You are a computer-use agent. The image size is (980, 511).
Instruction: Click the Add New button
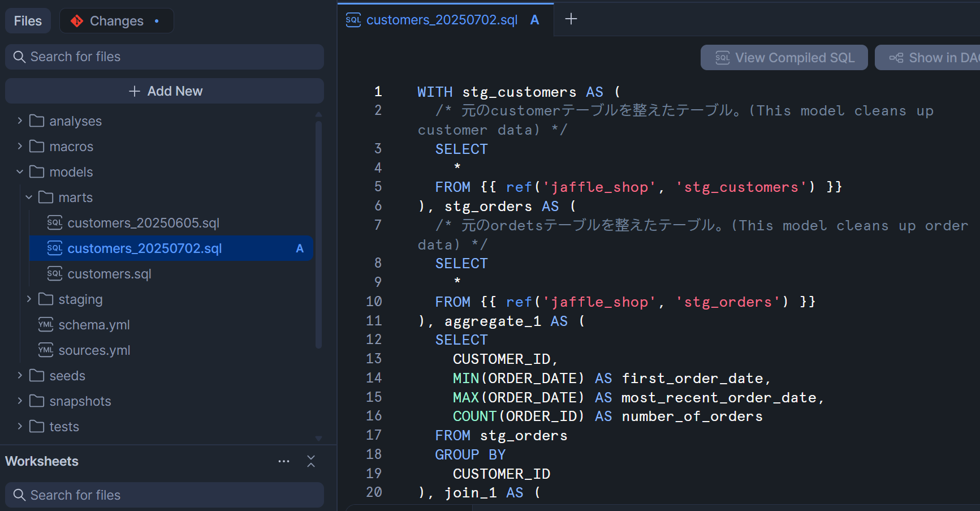point(165,91)
